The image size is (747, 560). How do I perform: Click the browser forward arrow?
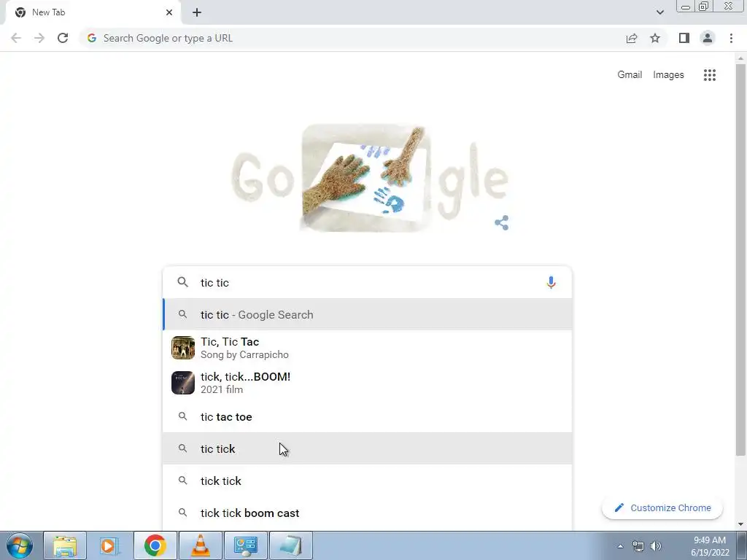(39, 38)
